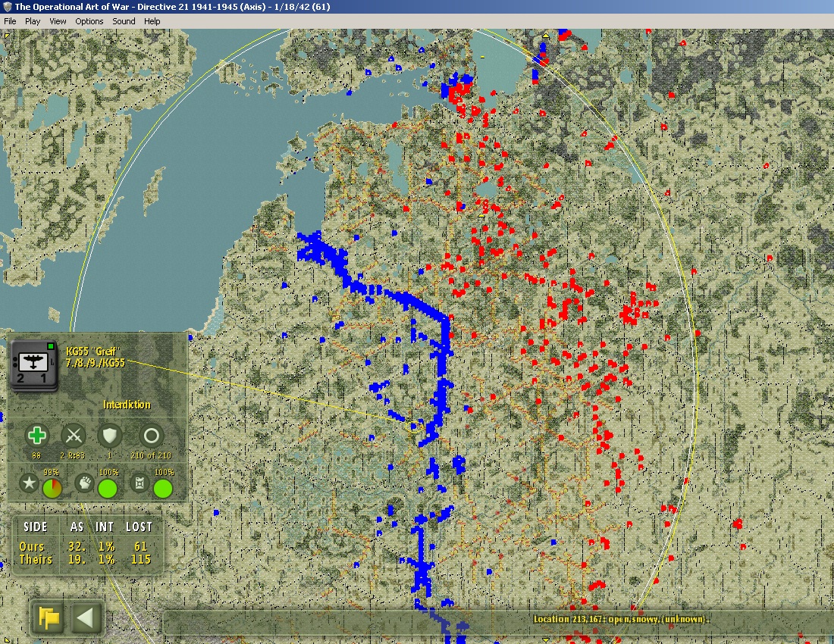Screen dimensions: 834x644
Task: Click the crossed swords attack icon
Action: coord(74,436)
